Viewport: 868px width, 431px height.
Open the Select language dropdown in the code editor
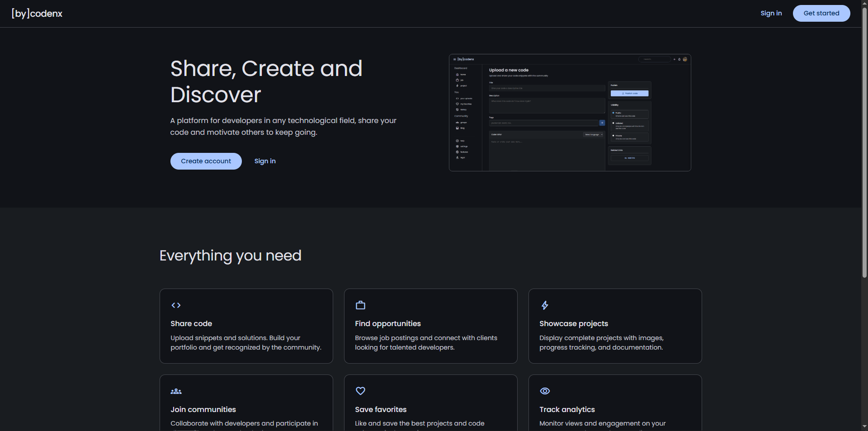tap(593, 134)
